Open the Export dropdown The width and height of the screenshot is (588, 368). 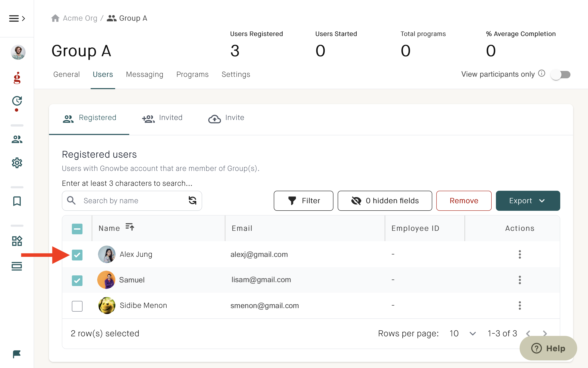click(528, 201)
